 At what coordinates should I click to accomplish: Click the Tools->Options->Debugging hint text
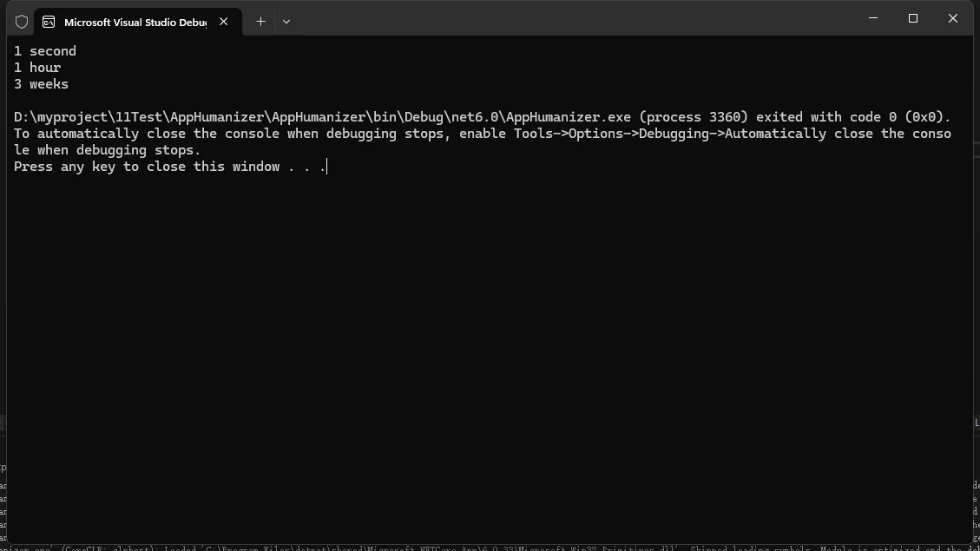[x=642, y=134]
